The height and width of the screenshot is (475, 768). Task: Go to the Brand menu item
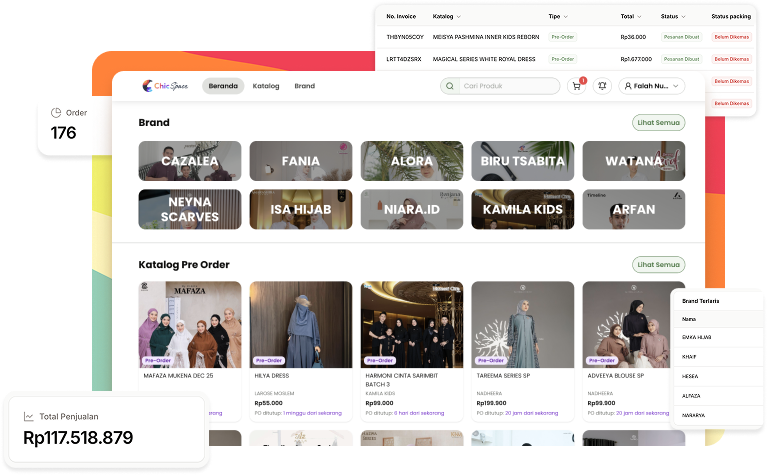click(x=305, y=86)
